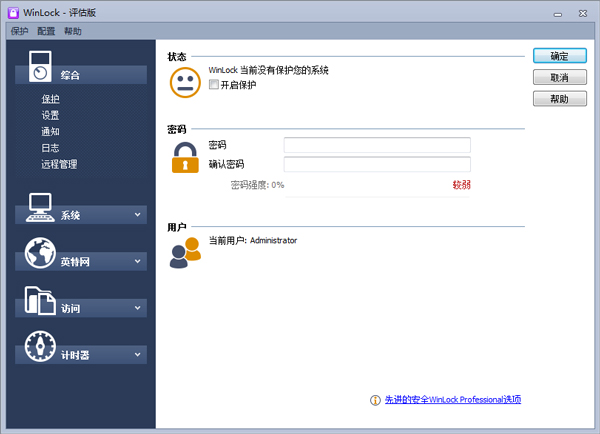Expand the 计时器 section chevron
Viewport: 600px width, 434px height.
(137, 355)
